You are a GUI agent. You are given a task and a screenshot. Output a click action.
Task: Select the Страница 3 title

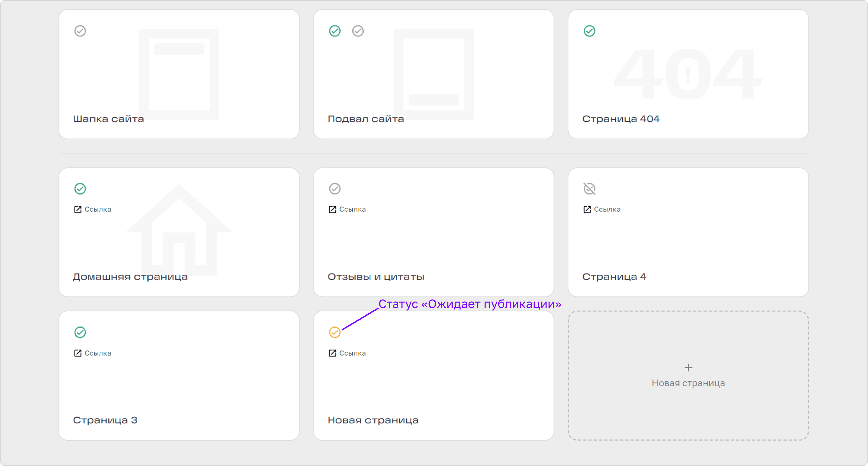click(105, 420)
